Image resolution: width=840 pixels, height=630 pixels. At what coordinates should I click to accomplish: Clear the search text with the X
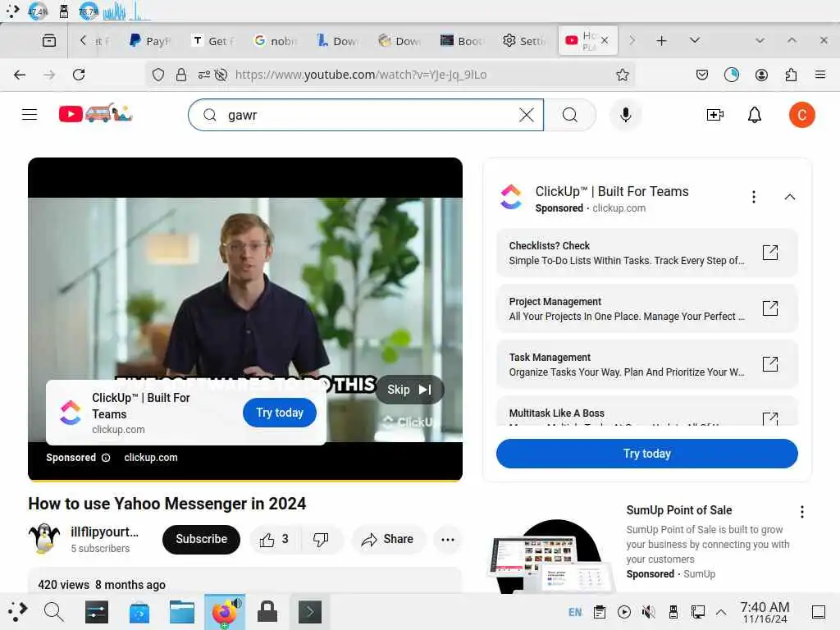coord(527,115)
